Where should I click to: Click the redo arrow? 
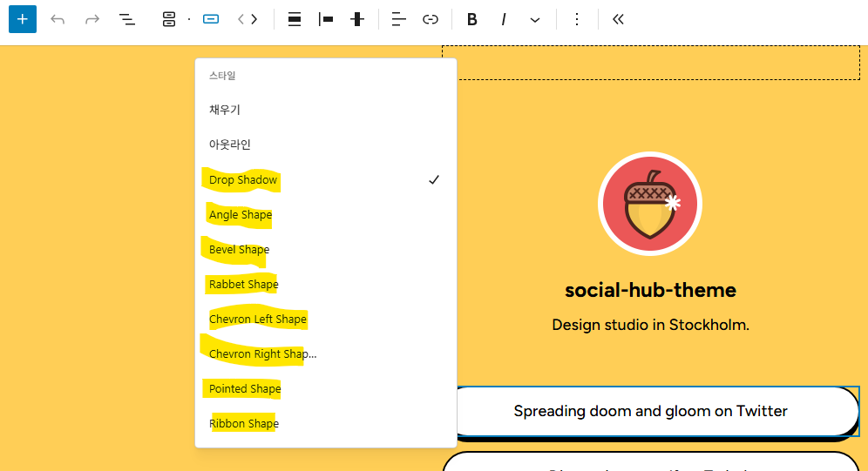[x=92, y=19]
